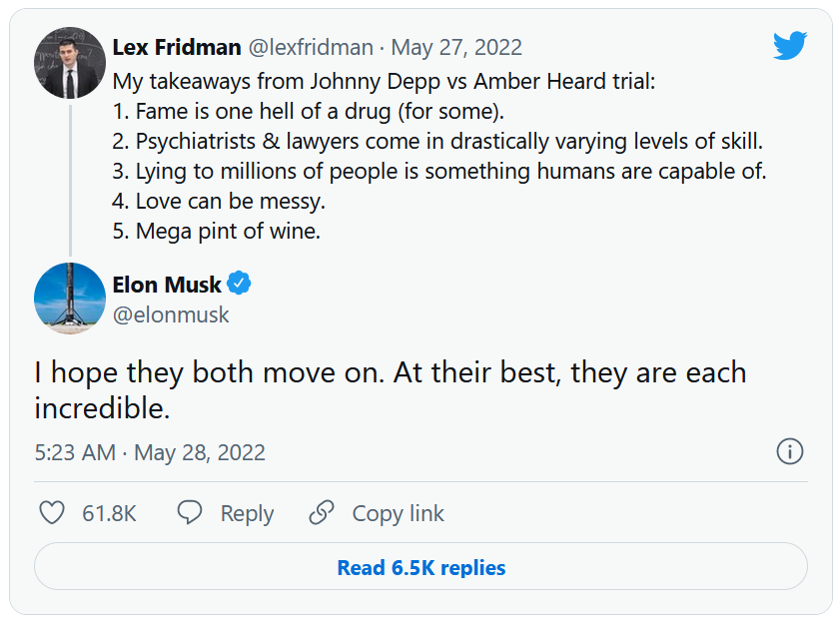Open the @elonmusk handle link

point(171,314)
